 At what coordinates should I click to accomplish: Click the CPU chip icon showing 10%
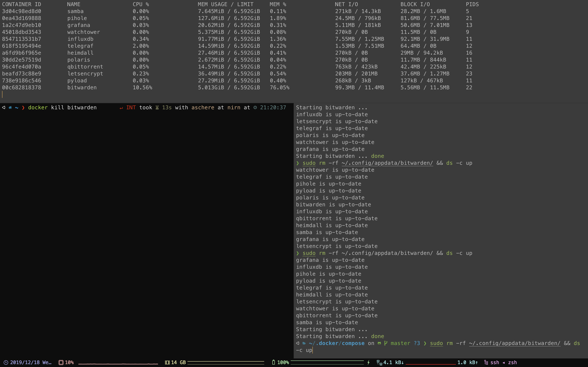[61, 362]
